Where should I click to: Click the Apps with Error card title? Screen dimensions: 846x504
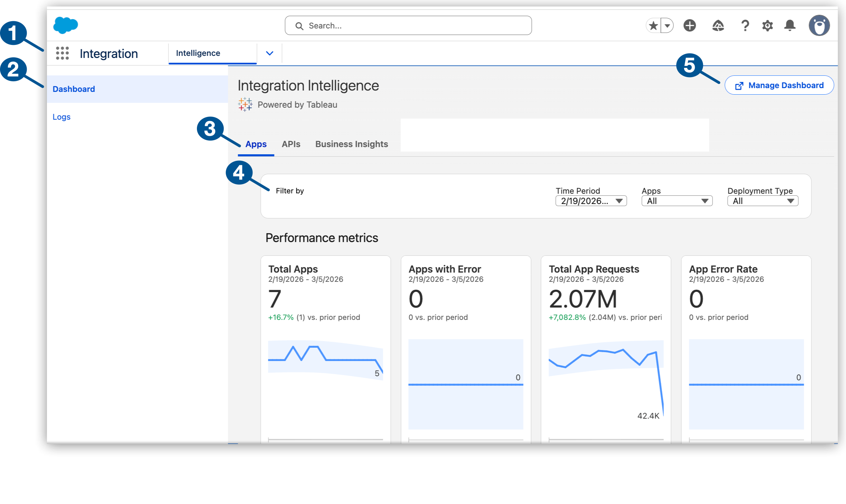point(445,269)
